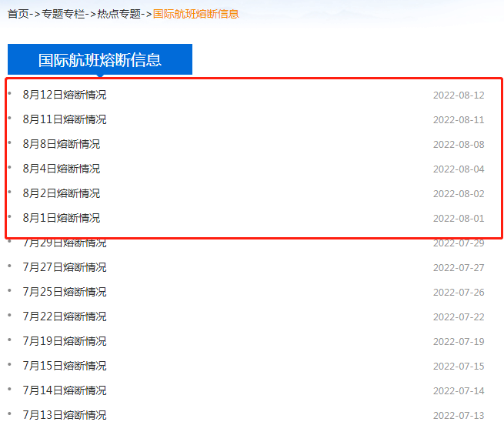Image resolution: width=504 pixels, height=432 pixels.
Task: Click the date 2022-07-27
Action: pos(459,268)
